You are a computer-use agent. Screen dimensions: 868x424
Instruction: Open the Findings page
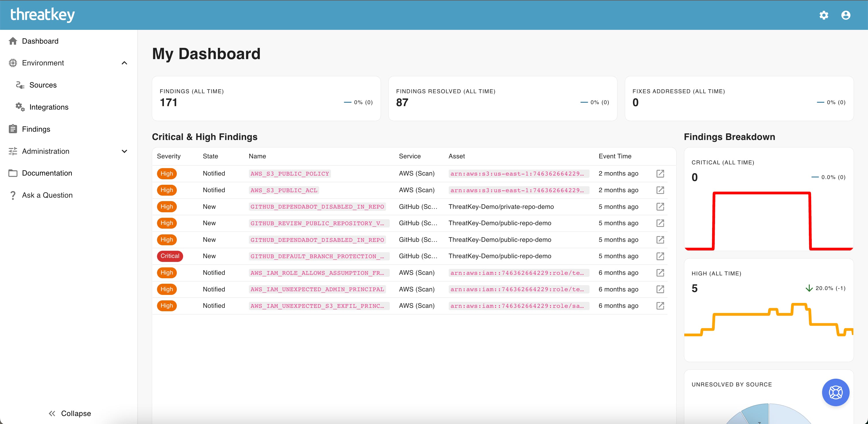click(36, 129)
